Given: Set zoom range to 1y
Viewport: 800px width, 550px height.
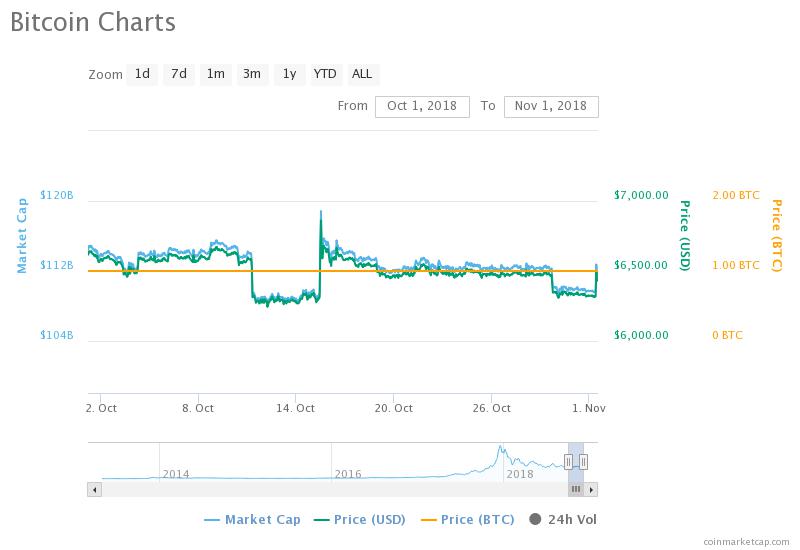Looking at the screenshot, I should pos(289,74).
